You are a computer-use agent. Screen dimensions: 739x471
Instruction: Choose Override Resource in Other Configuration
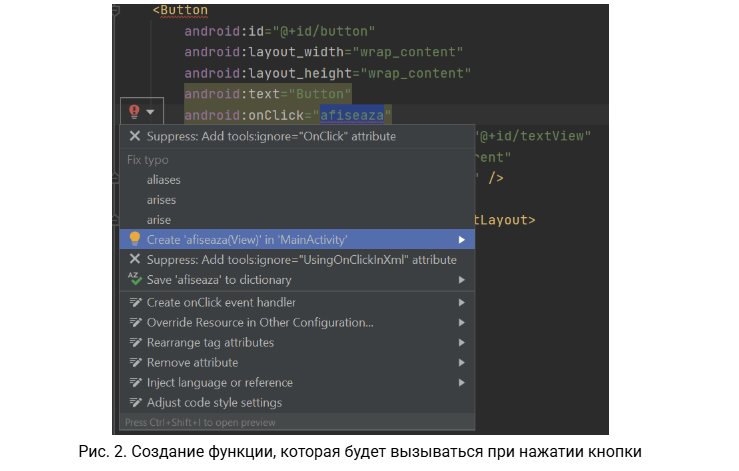260,322
